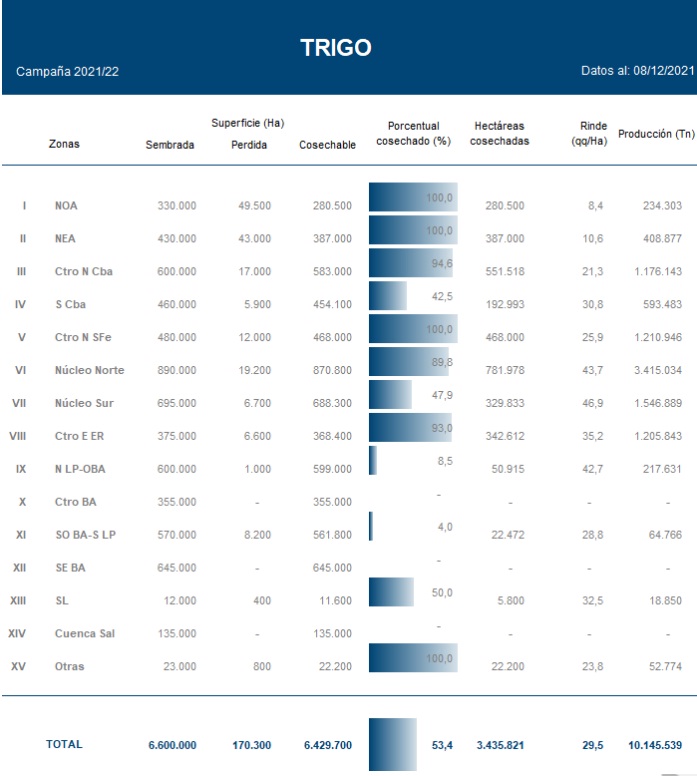Click the NOA 100,0 progress bar

413,197
